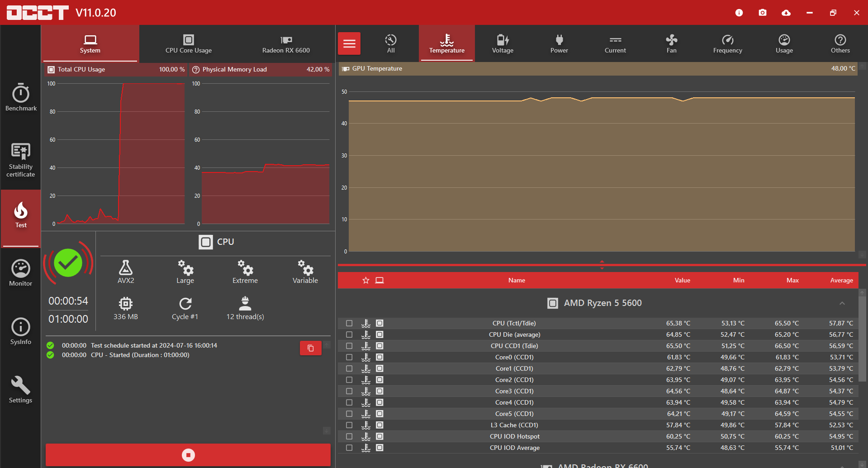
Task: Open the Benchmark section in sidebar
Action: [21, 97]
